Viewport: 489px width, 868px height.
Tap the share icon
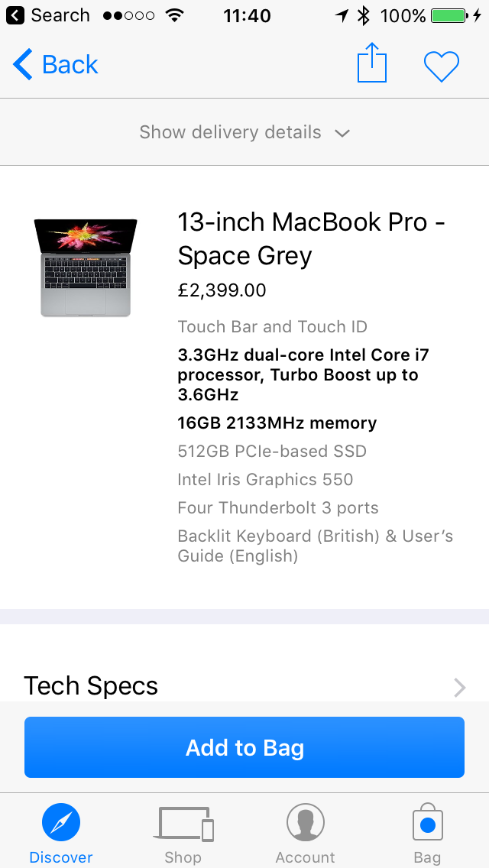coord(372,63)
